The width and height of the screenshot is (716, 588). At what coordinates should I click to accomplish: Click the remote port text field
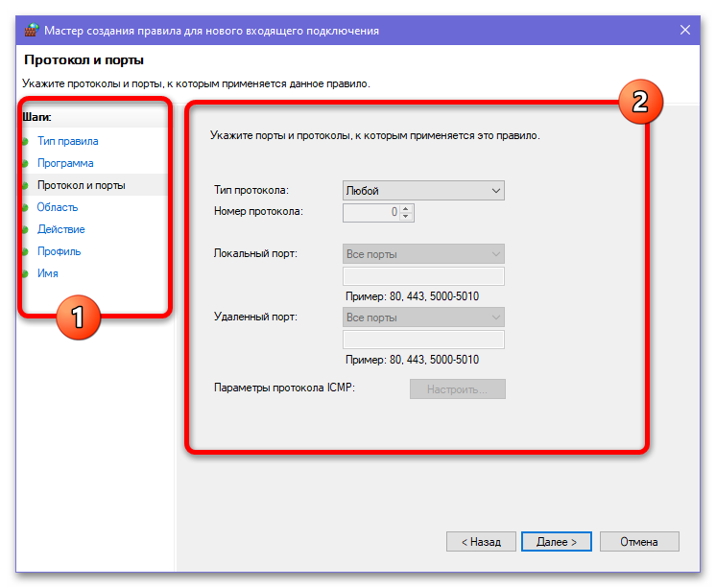[x=423, y=340]
